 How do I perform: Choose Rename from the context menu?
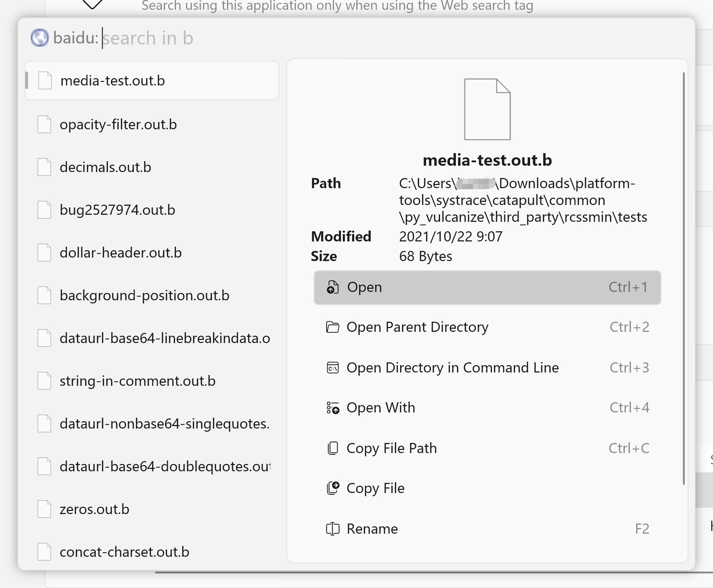[372, 529]
